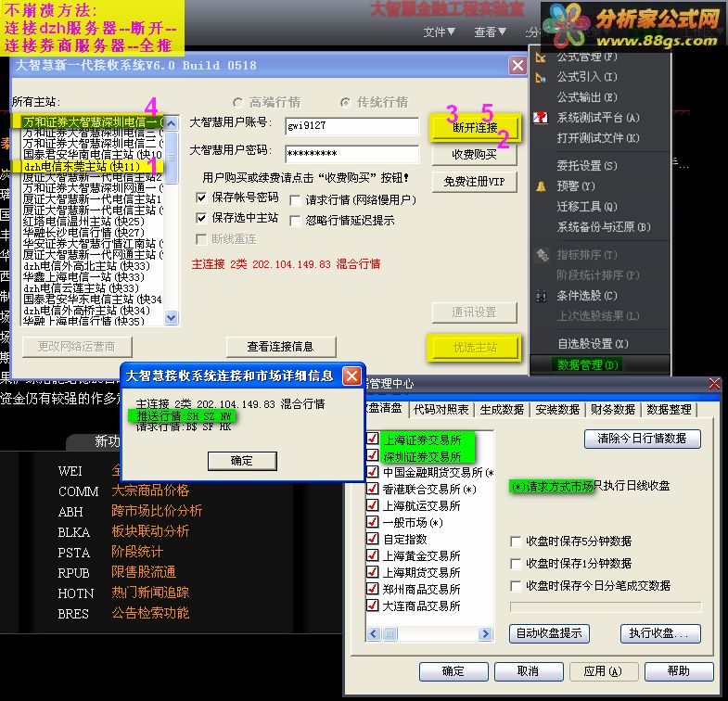Choose 自选股设置 menu entry
This screenshot has width=728, height=701.
click(593, 344)
